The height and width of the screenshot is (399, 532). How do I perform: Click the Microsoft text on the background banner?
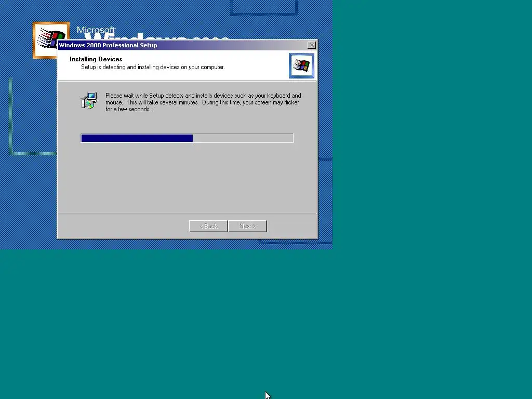[x=96, y=30]
